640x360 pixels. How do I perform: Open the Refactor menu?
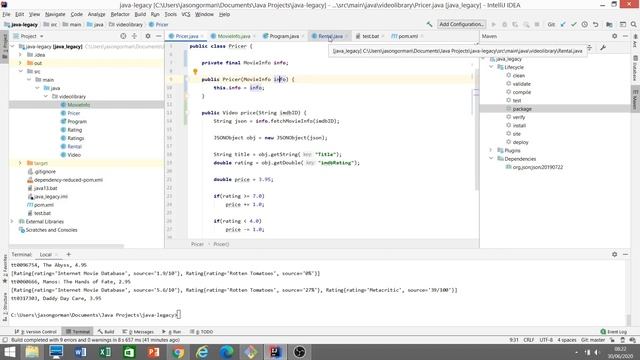(120, 14)
